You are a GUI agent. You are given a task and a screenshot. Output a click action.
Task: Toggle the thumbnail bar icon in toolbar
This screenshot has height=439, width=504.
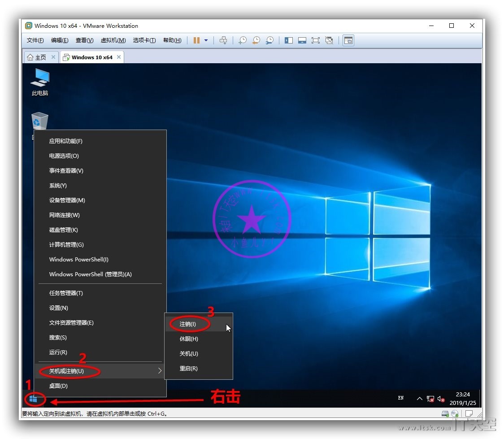[302, 40]
